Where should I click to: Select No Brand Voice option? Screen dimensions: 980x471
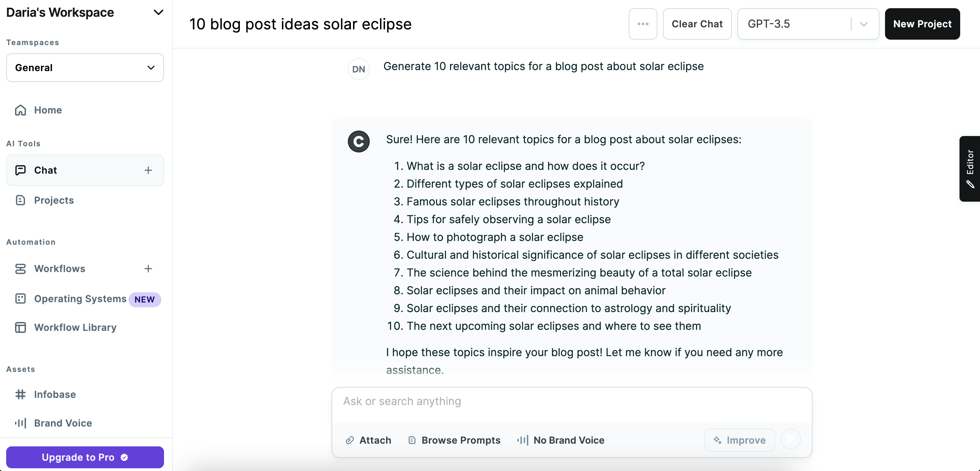561,440
